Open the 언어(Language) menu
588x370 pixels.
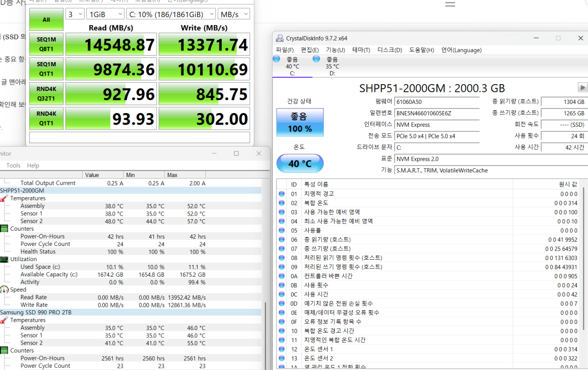pyautogui.click(x=461, y=50)
